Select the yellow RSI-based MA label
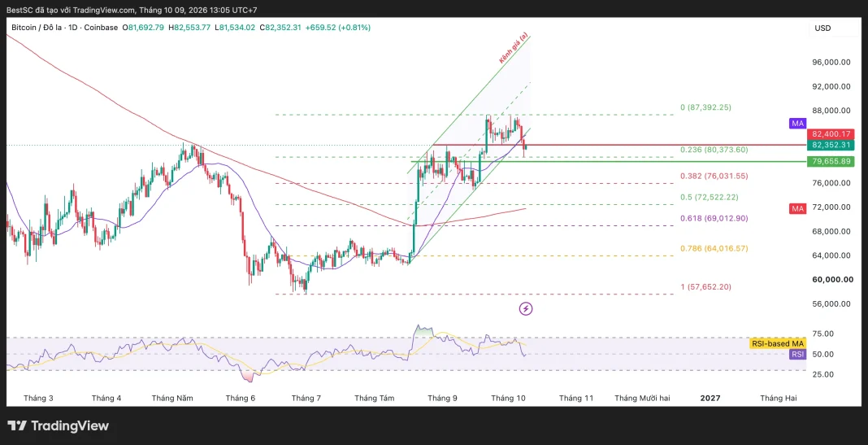This screenshot has height=445, width=868. 777,343
